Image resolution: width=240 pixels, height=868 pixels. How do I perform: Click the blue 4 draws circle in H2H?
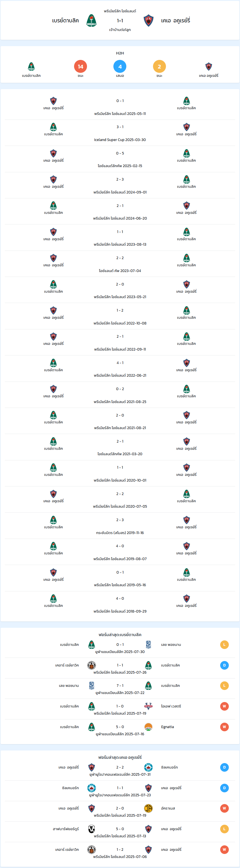pos(120,67)
